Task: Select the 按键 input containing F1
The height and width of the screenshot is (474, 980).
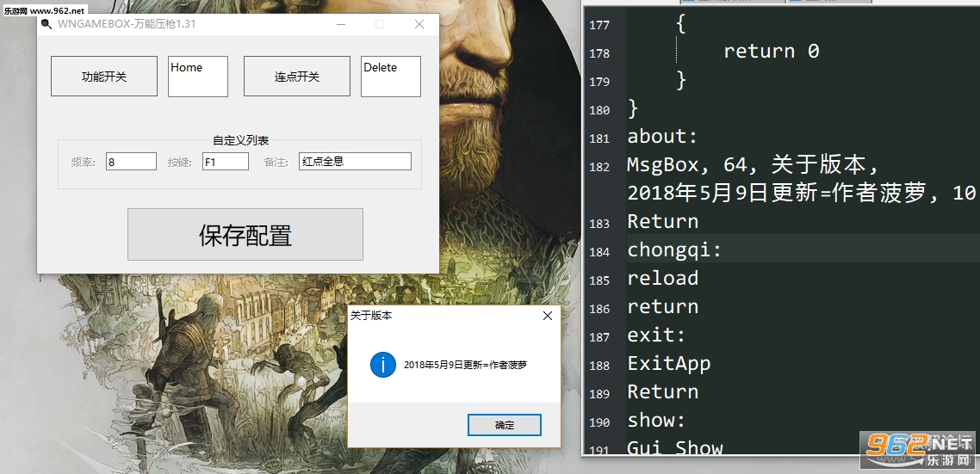Action: pyautogui.click(x=226, y=162)
